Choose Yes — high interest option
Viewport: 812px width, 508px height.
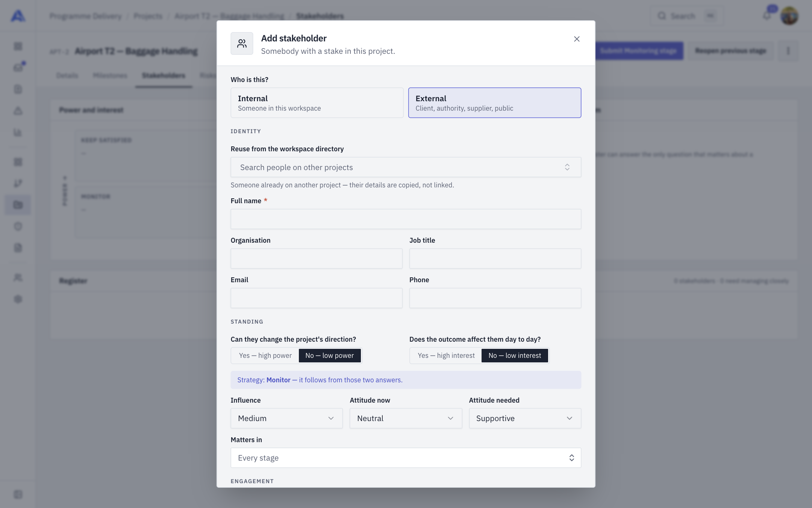pos(446,356)
